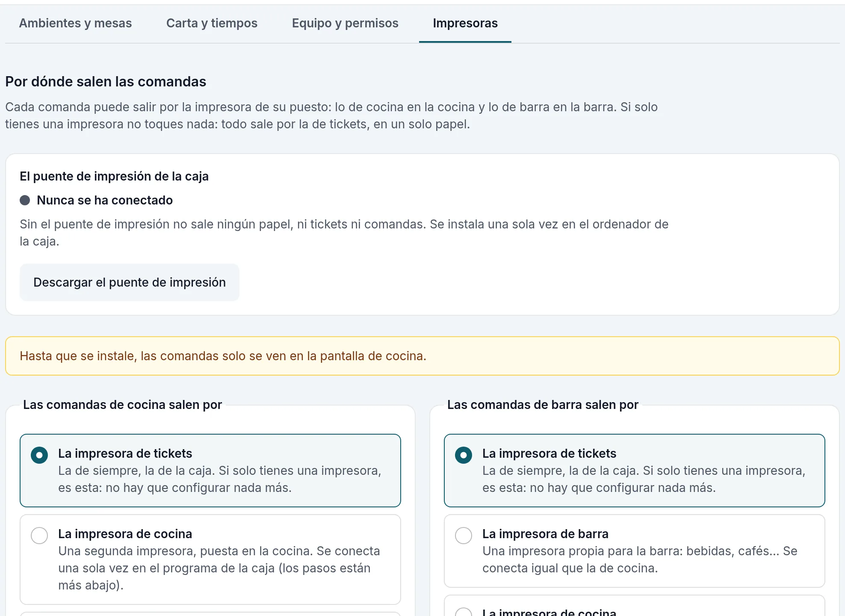
Task: Click the grey dot beside Nunca se ha conectado
Action: point(25,200)
